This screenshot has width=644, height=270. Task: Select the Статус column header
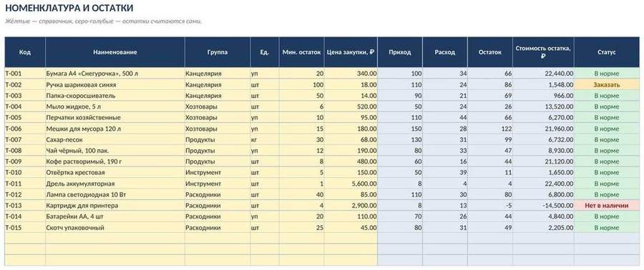(x=607, y=52)
